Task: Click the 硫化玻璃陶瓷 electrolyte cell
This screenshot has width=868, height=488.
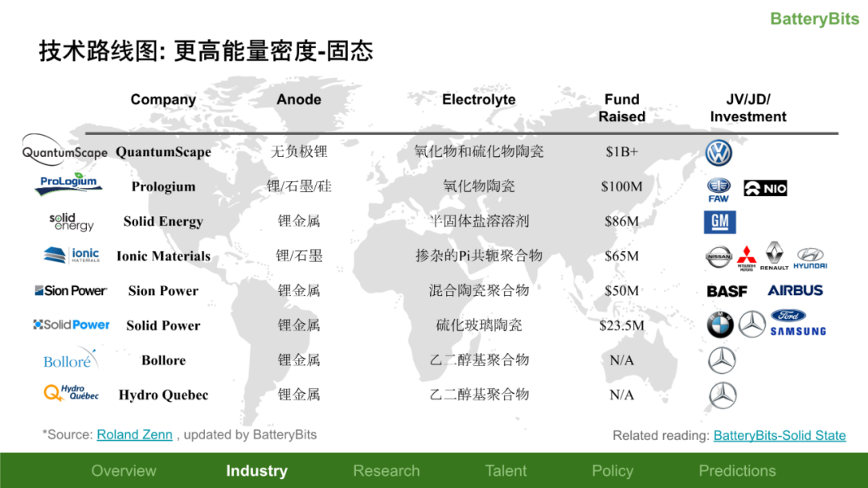Action: pyautogui.click(x=479, y=325)
